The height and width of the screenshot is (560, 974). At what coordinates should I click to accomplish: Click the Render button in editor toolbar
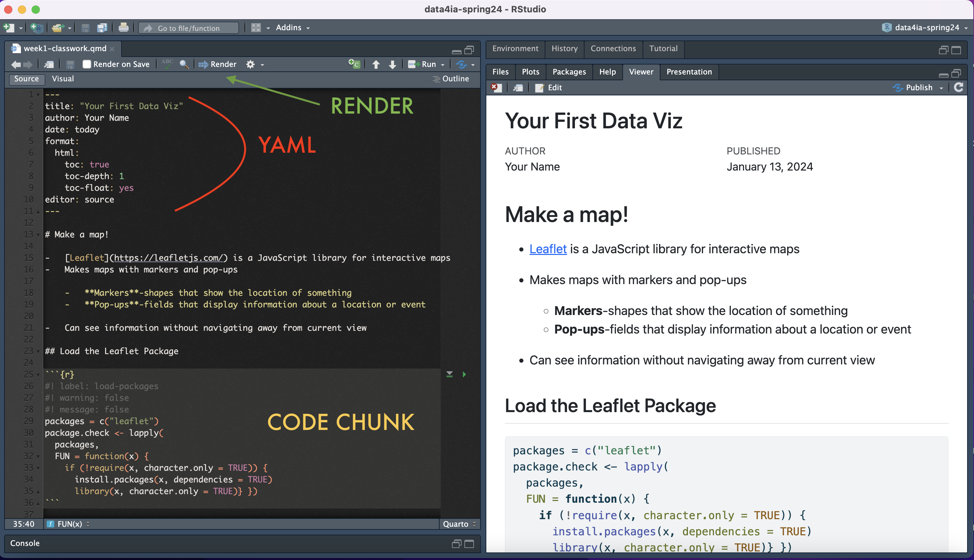pyautogui.click(x=218, y=64)
